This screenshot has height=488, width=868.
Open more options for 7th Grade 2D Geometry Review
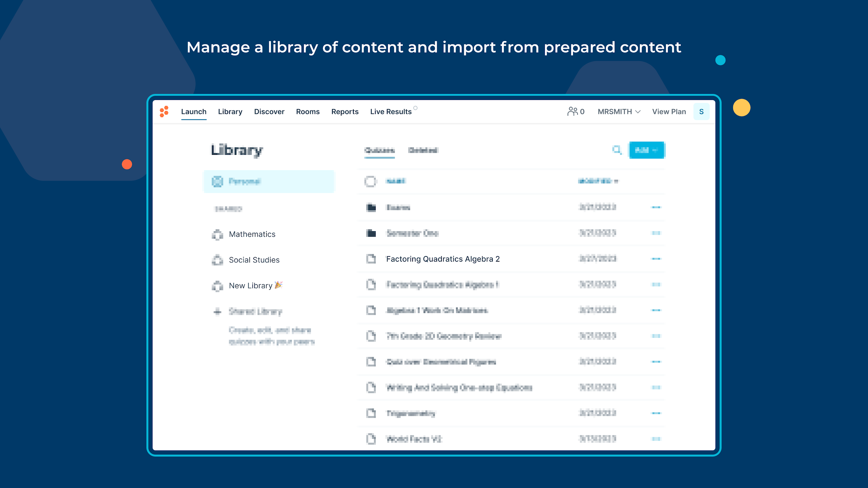[x=656, y=336]
